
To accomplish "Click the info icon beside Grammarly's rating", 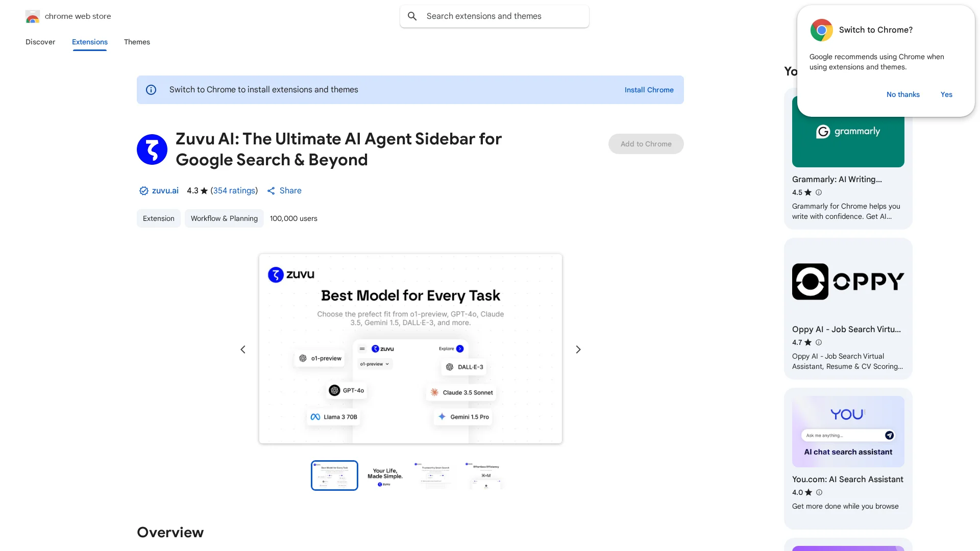I will click(x=819, y=192).
